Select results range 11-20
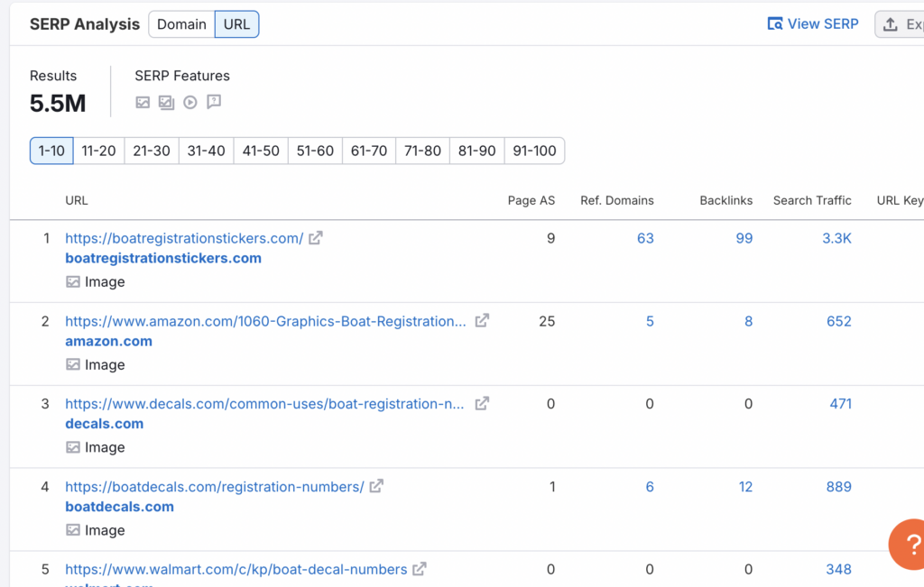The height and width of the screenshot is (587, 924). click(x=98, y=151)
